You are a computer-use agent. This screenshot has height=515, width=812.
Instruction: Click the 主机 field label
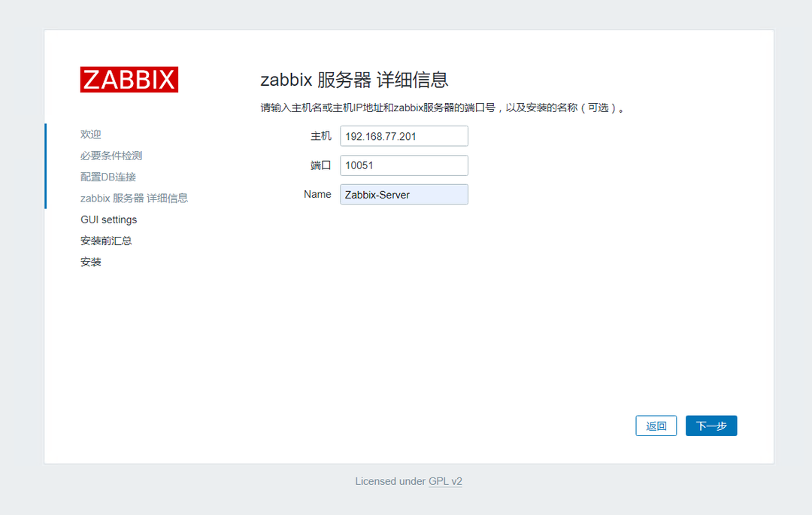click(x=320, y=136)
